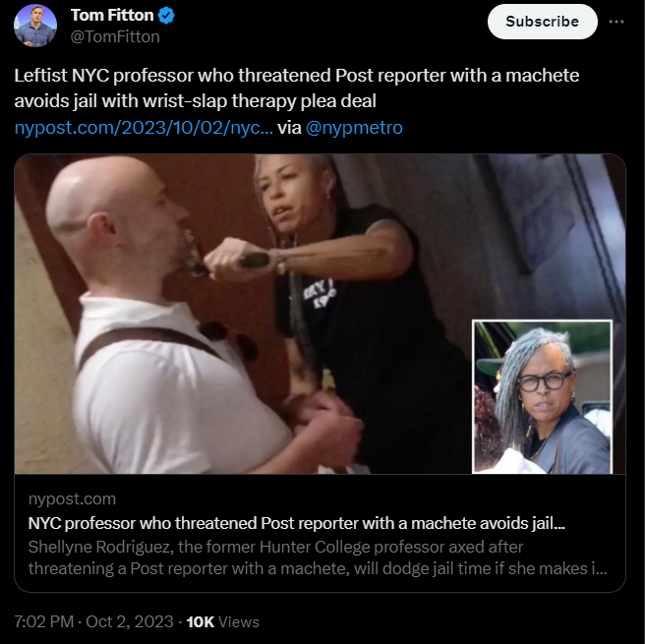Open the @nypmetro mention
Image resolution: width=645 pixels, height=644 pixels.
(354, 128)
